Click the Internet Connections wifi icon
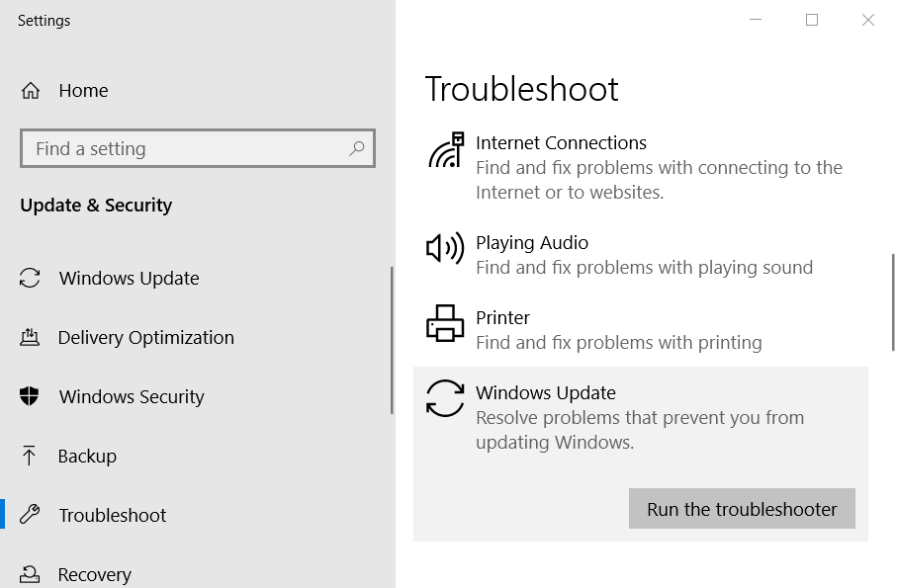This screenshot has height=588, width=897. coord(446,150)
